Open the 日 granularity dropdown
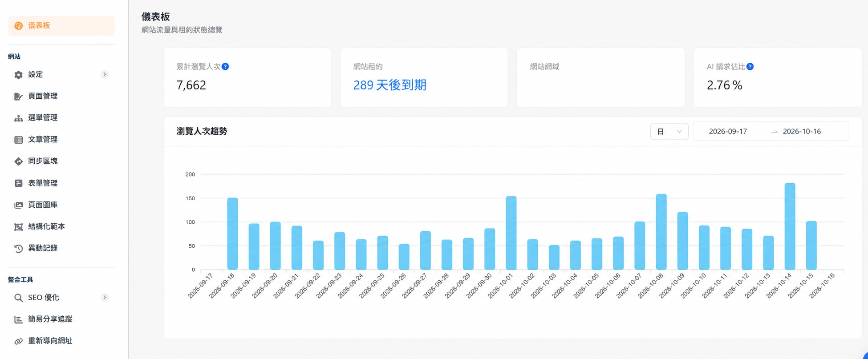Screen dimensions: 868x359 (x=669, y=131)
